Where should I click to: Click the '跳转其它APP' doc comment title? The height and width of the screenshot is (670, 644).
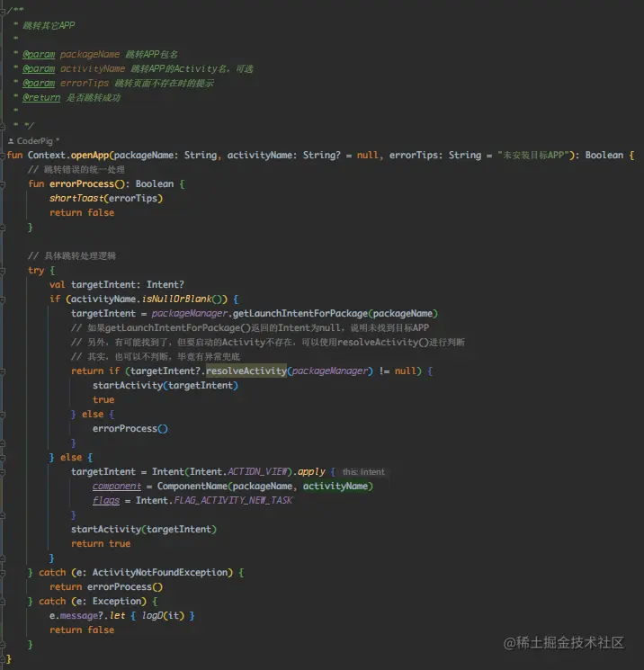click(49, 26)
